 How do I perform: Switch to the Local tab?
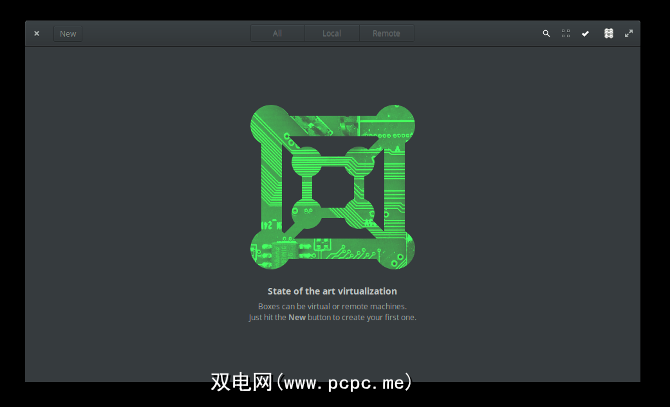(332, 33)
